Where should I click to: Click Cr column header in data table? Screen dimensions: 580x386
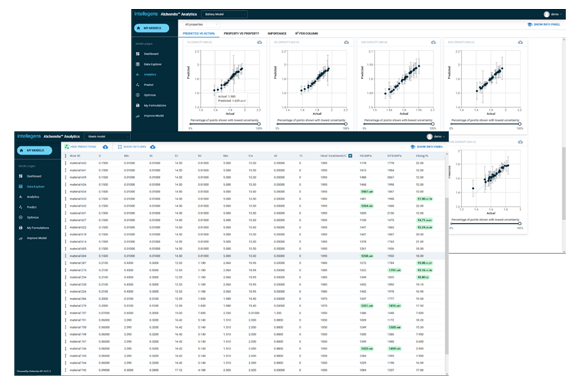(176, 156)
